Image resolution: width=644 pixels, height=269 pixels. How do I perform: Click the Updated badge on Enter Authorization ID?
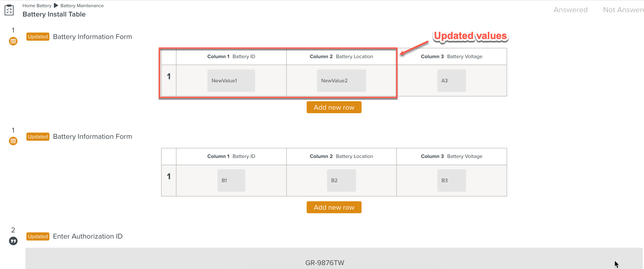[x=38, y=236]
